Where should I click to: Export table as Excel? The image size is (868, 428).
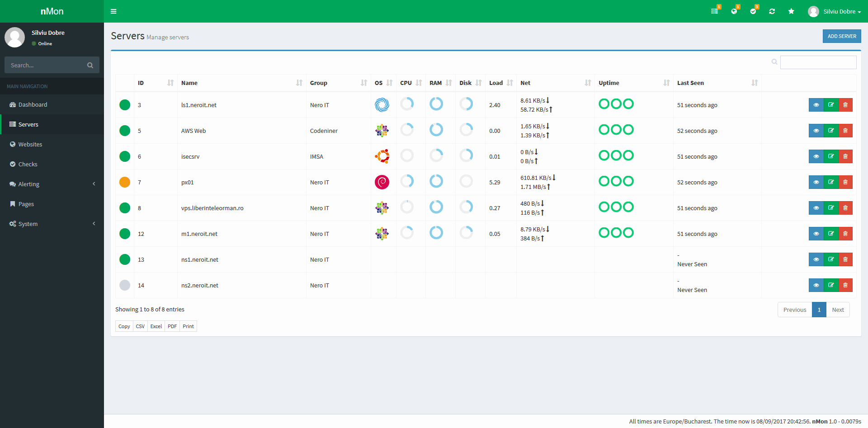[x=156, y=326]
